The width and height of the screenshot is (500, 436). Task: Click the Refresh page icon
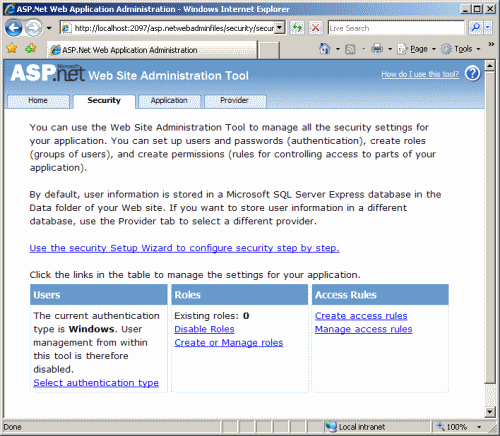point(297,28)
